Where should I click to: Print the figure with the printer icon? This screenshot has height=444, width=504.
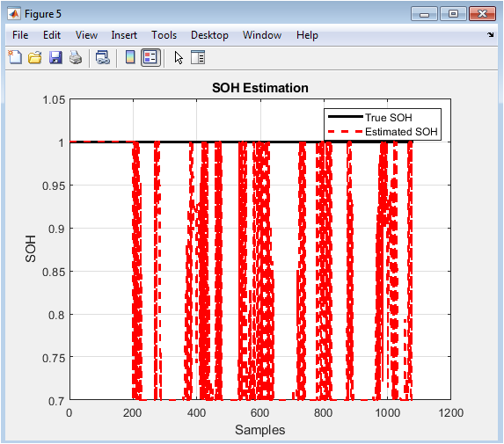(x=76, y=58)
